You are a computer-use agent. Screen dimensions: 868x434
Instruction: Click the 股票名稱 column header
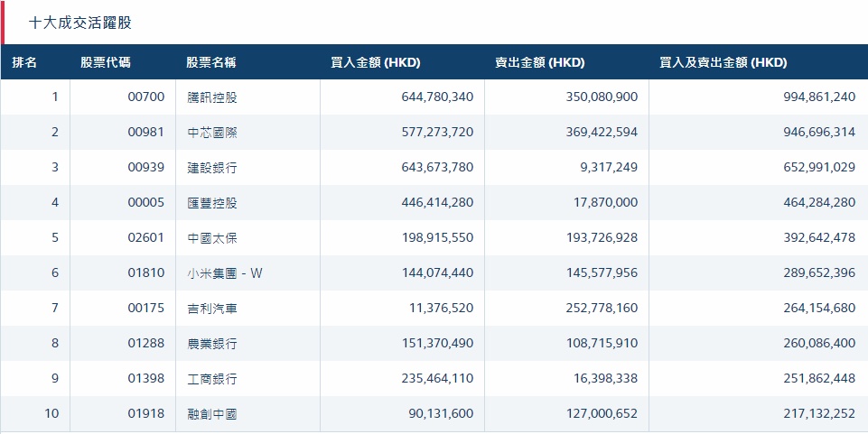[x=211, y=63]
